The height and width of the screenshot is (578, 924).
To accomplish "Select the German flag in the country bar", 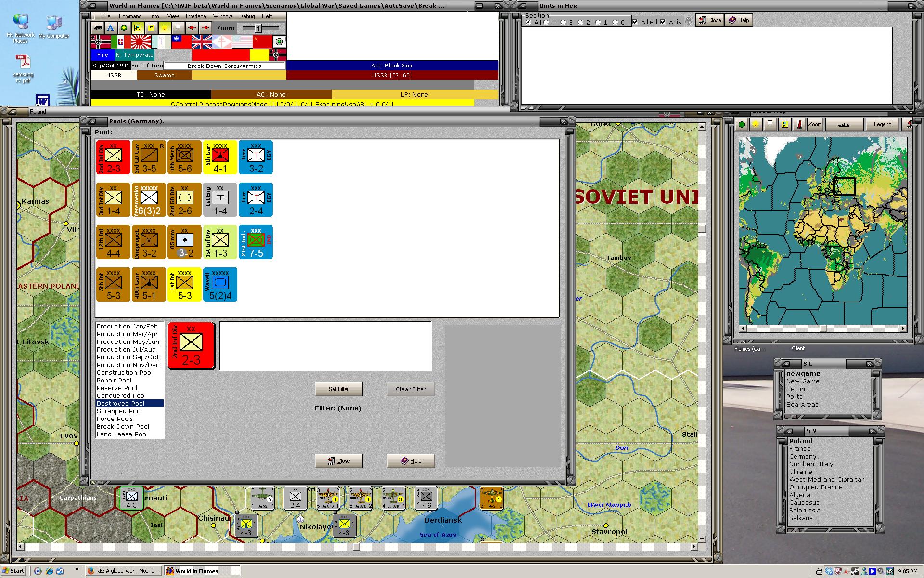I will tap(101, 42).
